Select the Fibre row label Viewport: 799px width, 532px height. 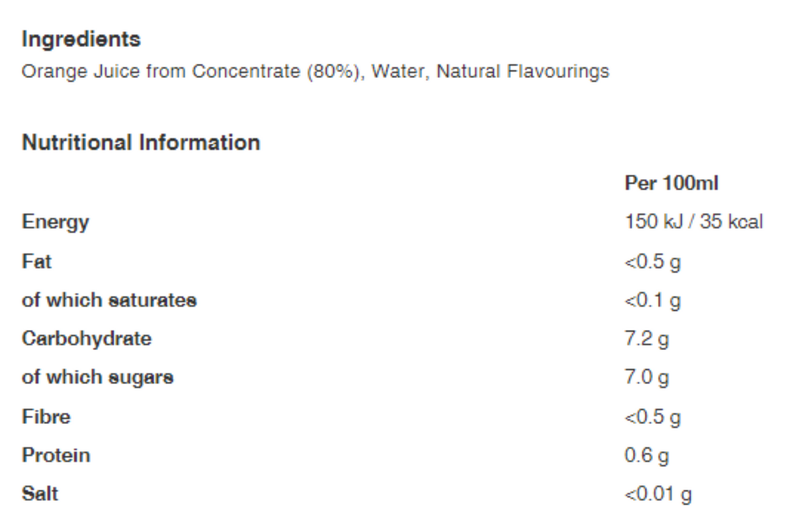[x=46, y=416]
